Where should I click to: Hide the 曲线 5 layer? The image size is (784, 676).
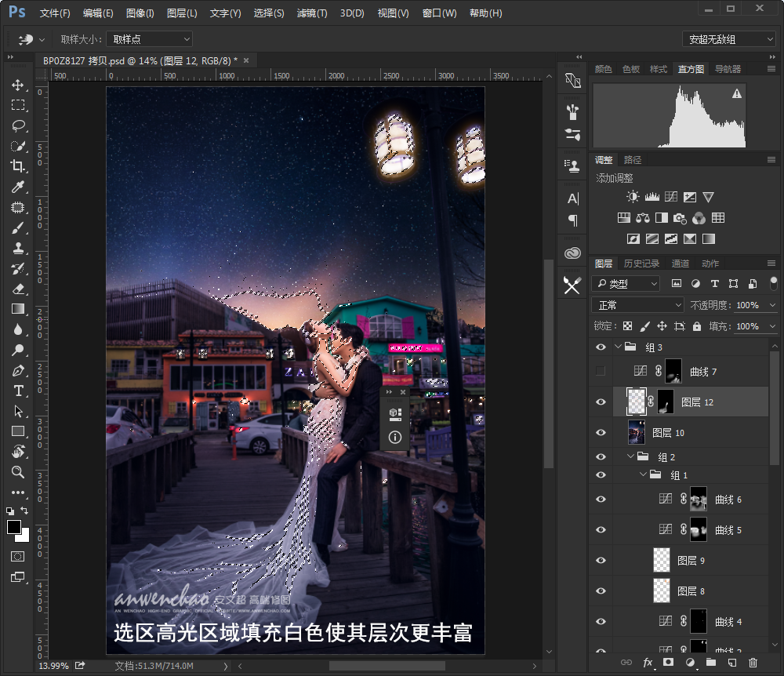pyautogui.click(x=601, y=529)
